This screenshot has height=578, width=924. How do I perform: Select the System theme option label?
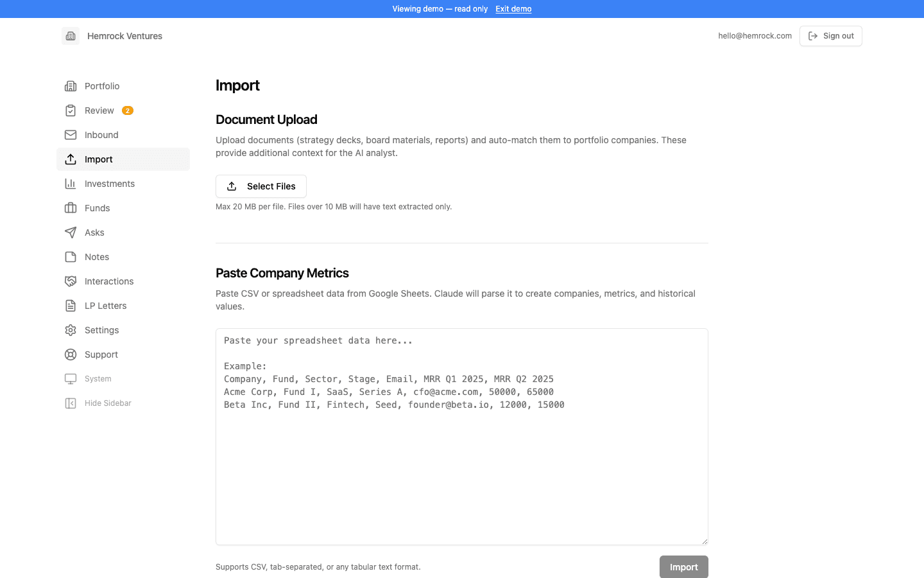[x=98, y=379]
